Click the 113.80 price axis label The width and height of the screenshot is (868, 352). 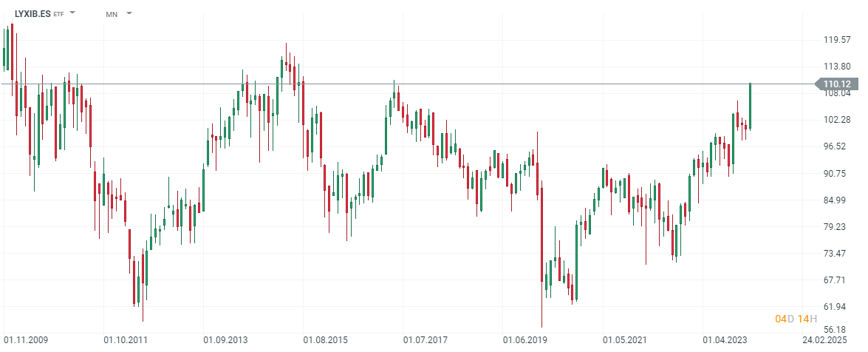pyautogui.click(x=836, y=67)
